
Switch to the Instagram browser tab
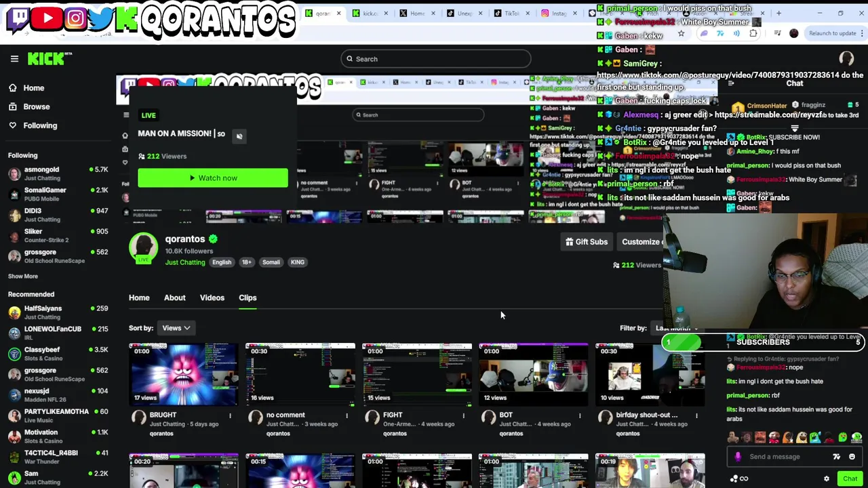pyautogui.click(x=557, y=13)
